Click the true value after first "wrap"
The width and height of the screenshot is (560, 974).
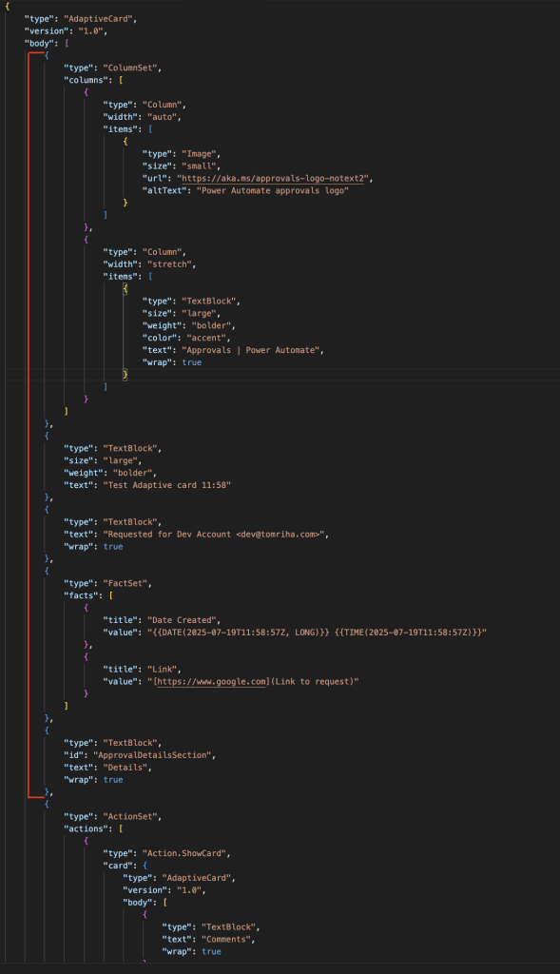192,362
